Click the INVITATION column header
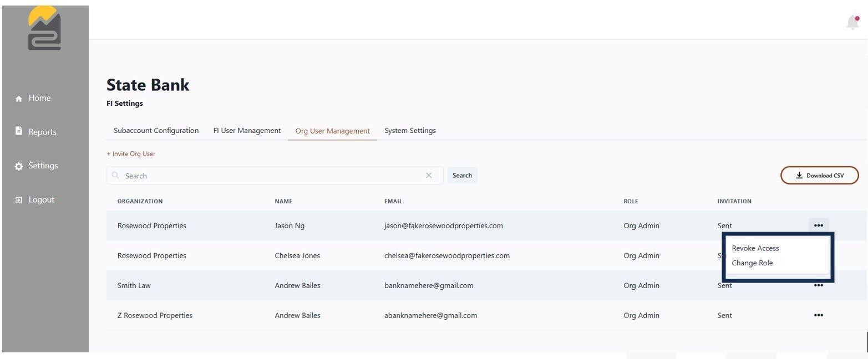Image resolution: width=868 pixels, height=359 pixels. pyautogui.click(x=734, y=201)
